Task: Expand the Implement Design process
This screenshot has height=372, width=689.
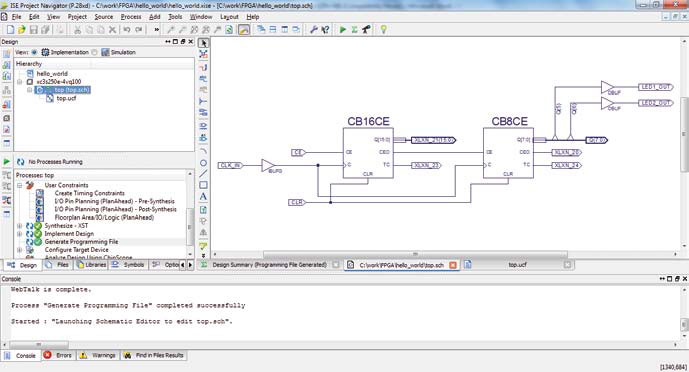Action: (x=19, y=234)
